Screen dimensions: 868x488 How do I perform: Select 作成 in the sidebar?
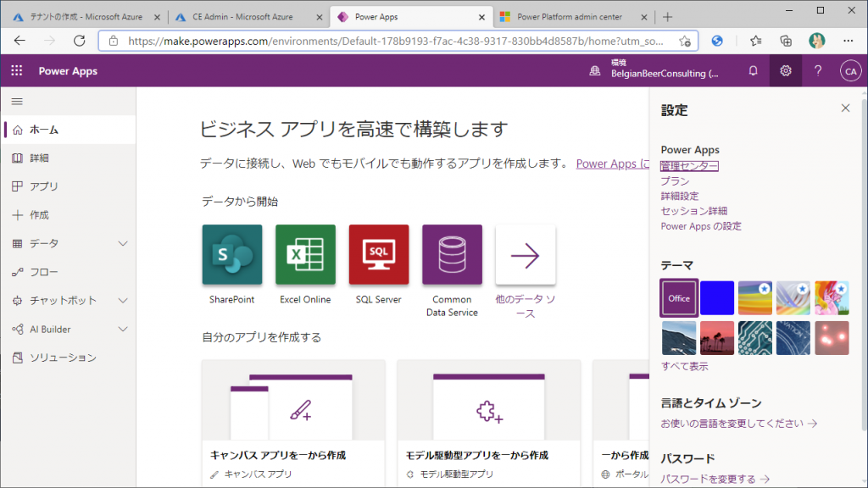point(69,215)
